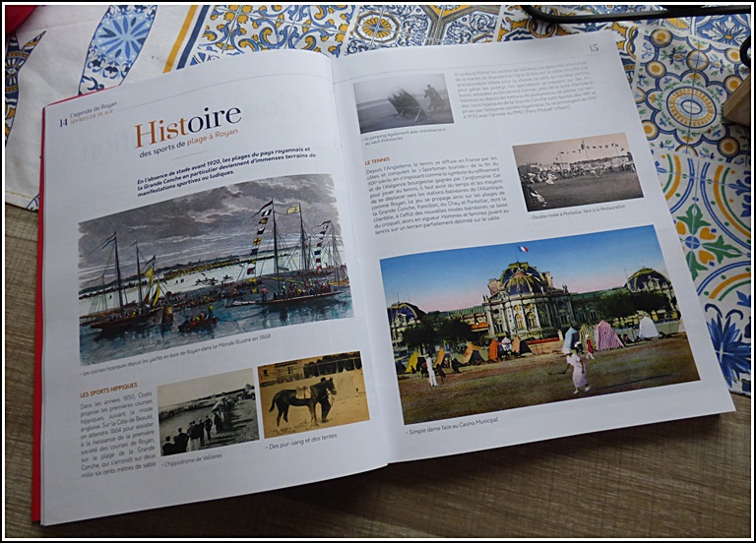Click the "LES SPORTS HIPPIQUES" section heading
The height and width of the screenshot is (543, 756).
[x=109, y=390]
